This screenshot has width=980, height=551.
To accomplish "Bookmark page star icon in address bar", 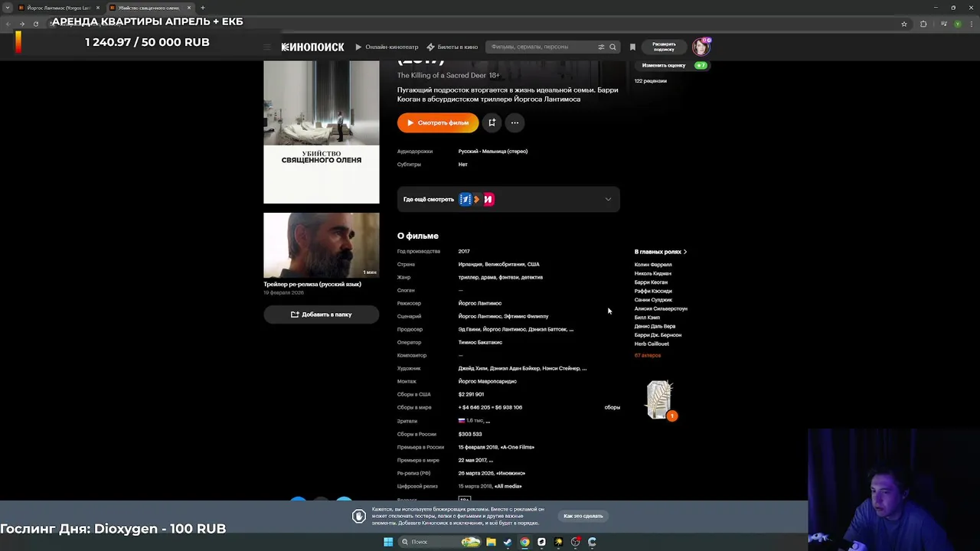I will coord(904,24).
